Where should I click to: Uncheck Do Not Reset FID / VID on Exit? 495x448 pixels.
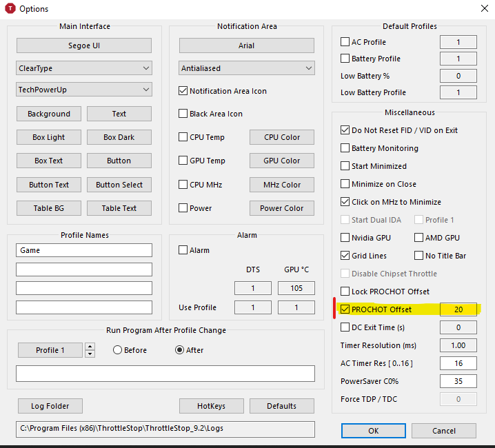tap(345, 130)
